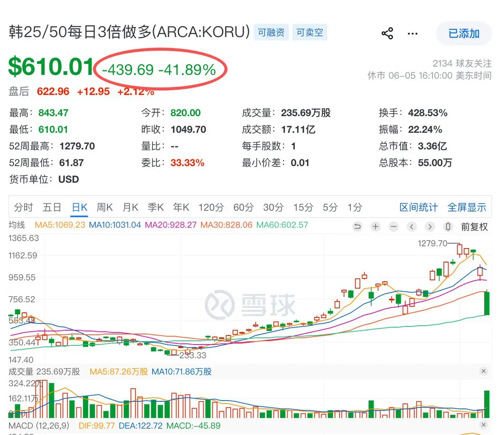Click the stock title 韩25/50每日3倍做多(ARCA:KORU)

(129, 32)
